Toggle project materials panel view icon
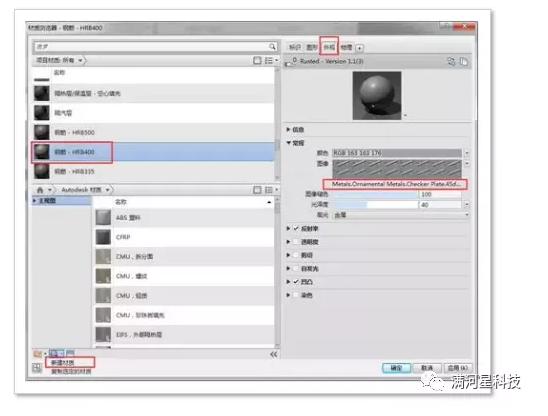548x416 pixels. [257, 60]
